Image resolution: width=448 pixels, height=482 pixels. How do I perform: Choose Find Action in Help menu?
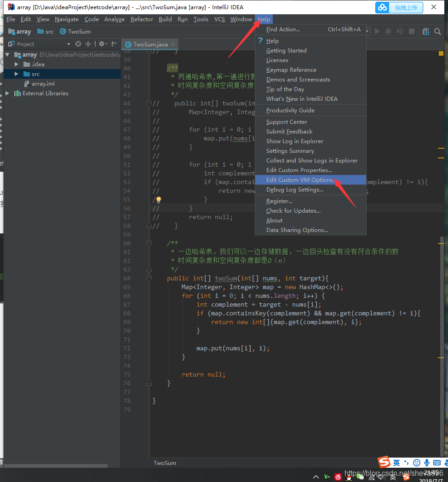(x=310, y=29)
